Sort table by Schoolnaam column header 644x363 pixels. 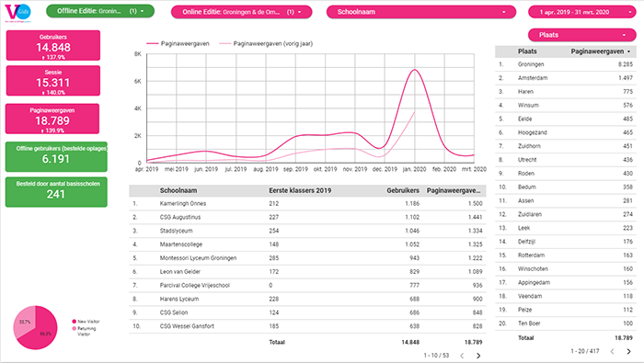pyautogui.click(x=178, y=190)
